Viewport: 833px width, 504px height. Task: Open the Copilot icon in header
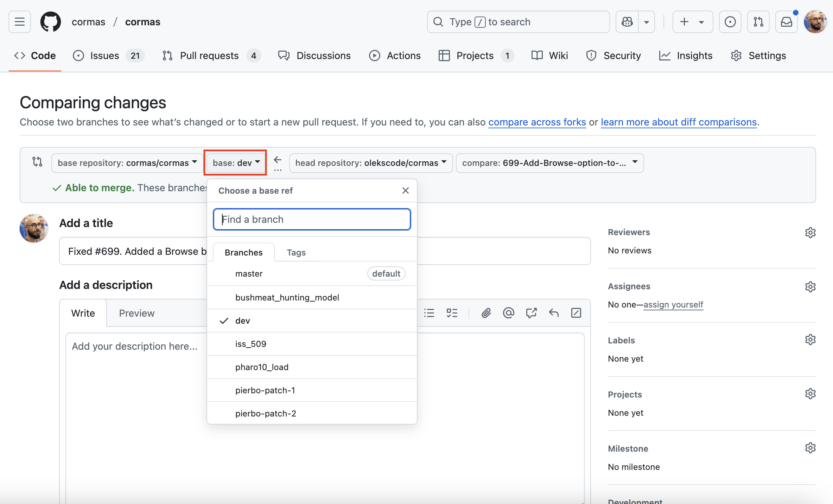point(627,22)
